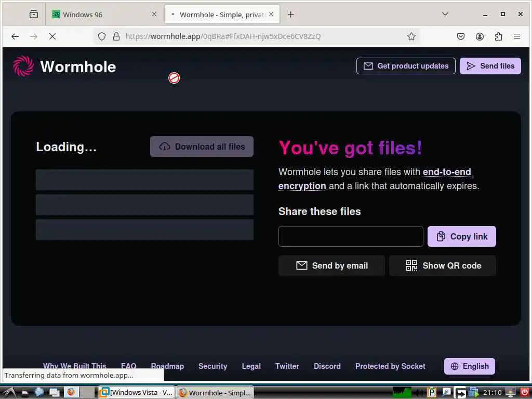
Task: Click the red power button tray icon
Action: (x=525, y=393)
